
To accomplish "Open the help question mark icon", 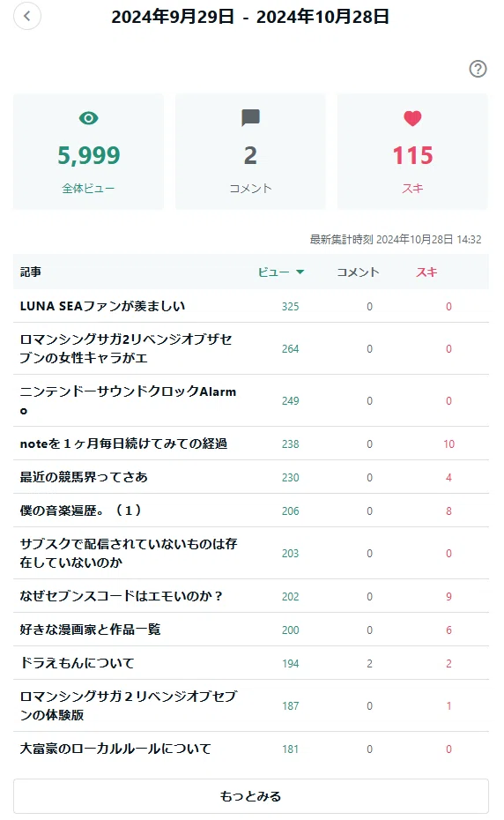I will pyautogui.click(x=478, y=69).
